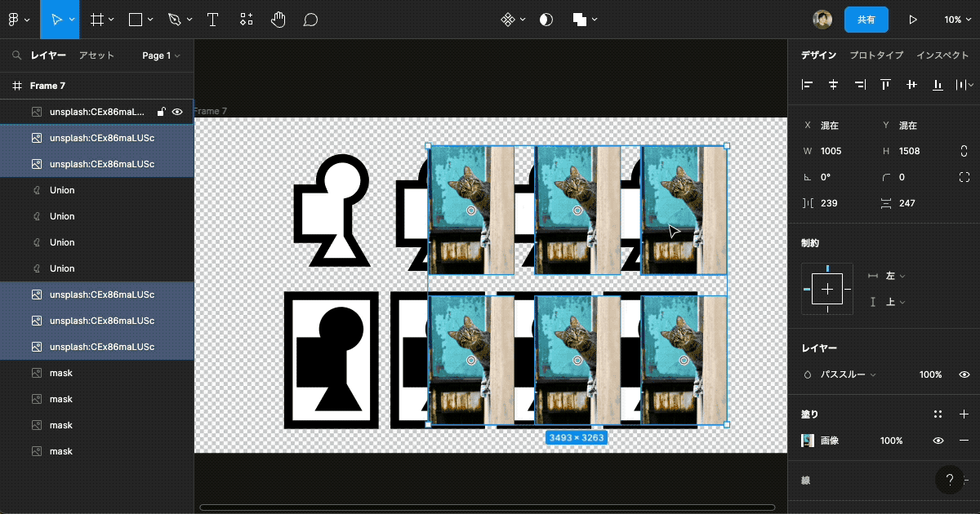Toggle layer visibility in Layer section

964,374
